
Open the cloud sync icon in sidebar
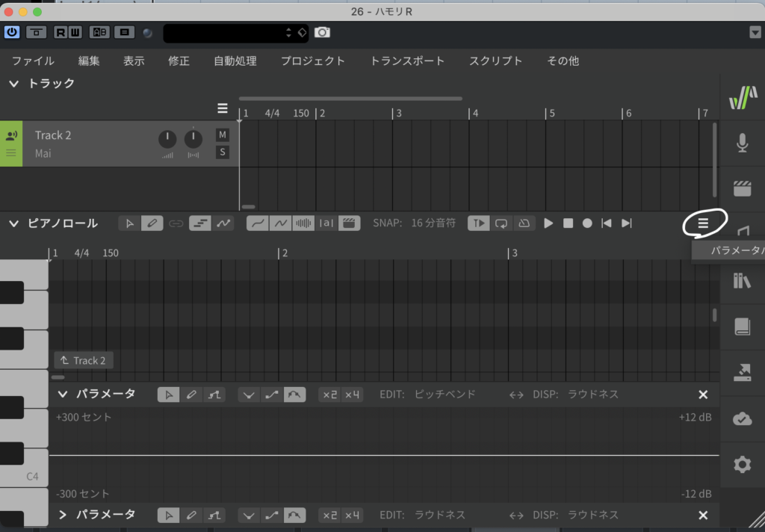(742, 418)
